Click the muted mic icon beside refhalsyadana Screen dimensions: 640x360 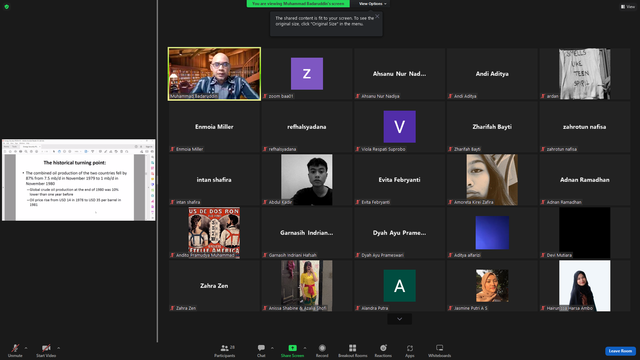pos(265,149)
